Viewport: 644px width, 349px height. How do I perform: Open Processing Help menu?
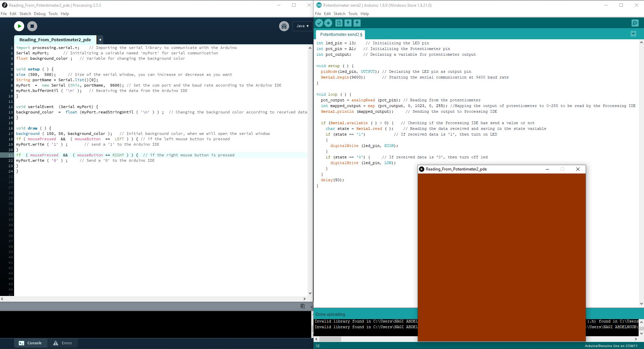click(x=65, y=14)
